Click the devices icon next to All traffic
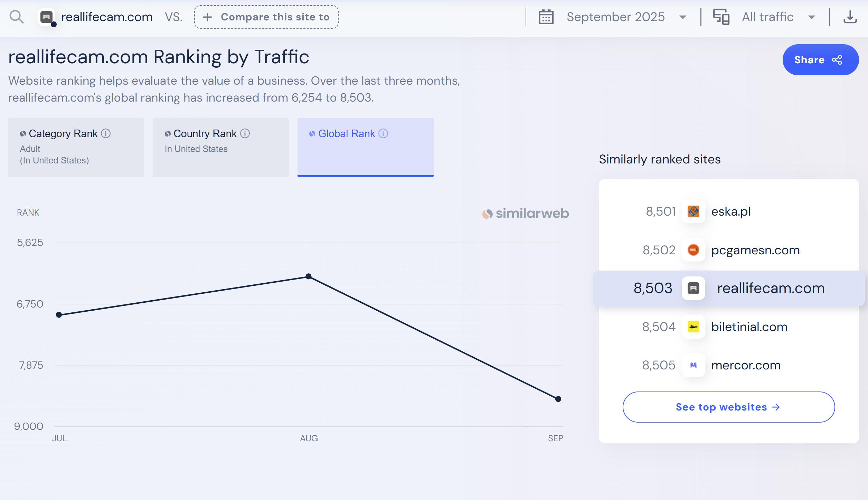The width and height of the screenshot is (868, 500). point(721,17)
